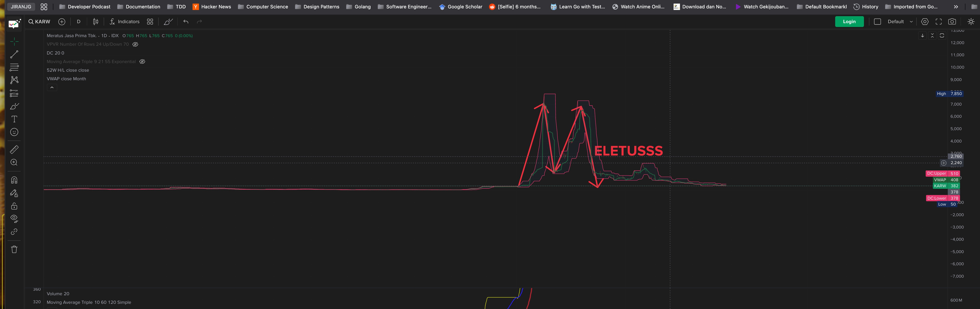Select the text annotation tool
The height and width of the screenshot is (309, 980).
[14, 119]
